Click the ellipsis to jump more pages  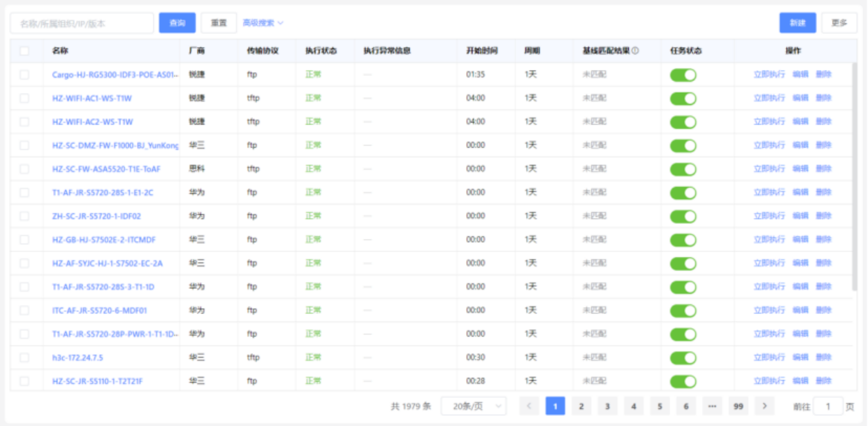(712, 406)
